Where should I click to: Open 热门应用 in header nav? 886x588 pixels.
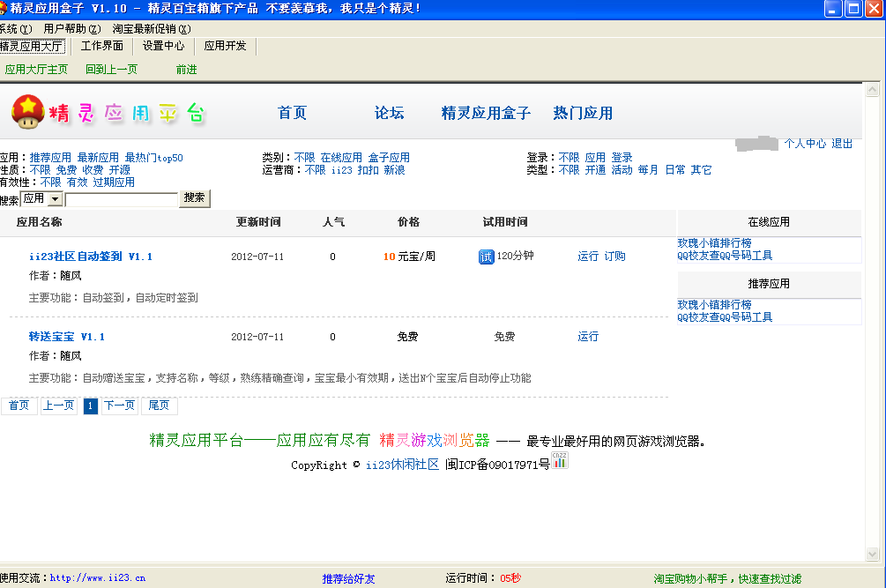click(583, 113)
